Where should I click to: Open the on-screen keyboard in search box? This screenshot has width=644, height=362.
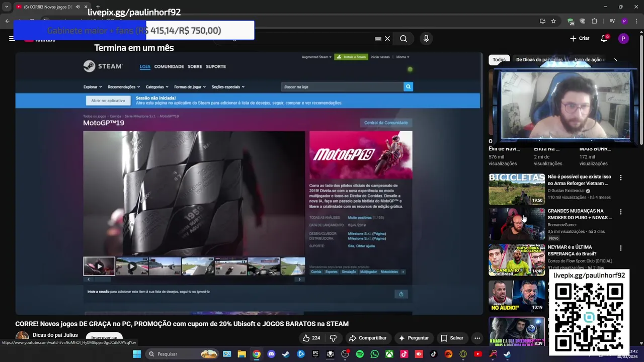(378, 39)
